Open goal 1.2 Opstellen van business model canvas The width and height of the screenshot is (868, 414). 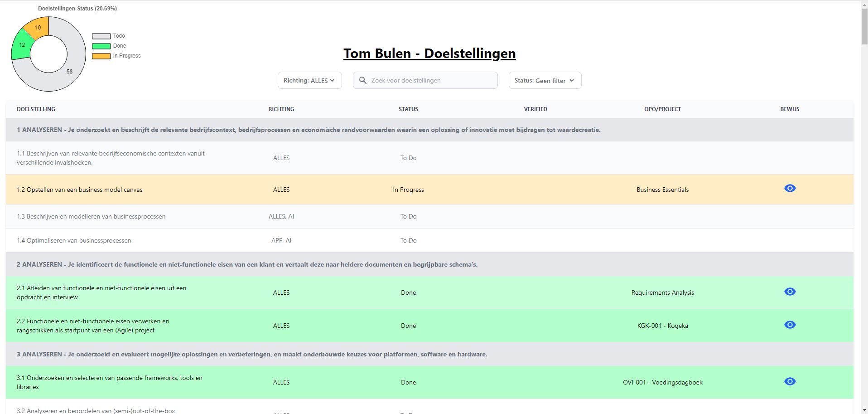(x=80, y=190)
